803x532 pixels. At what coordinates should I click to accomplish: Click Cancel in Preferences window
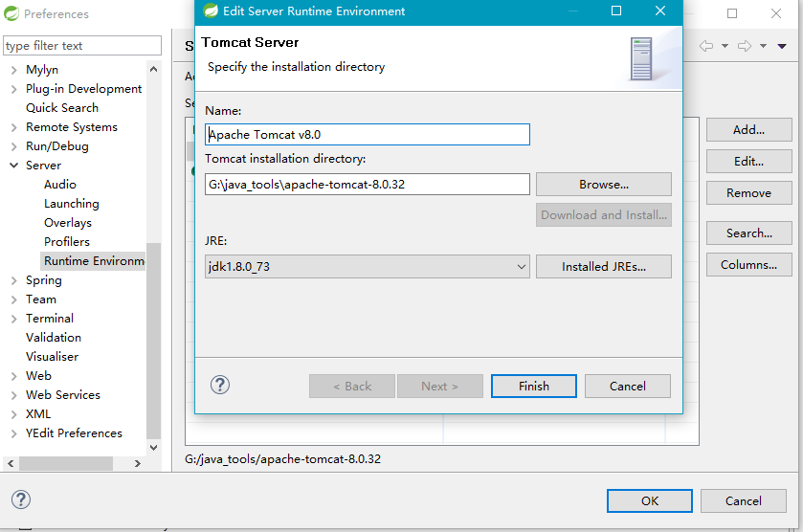743,500
